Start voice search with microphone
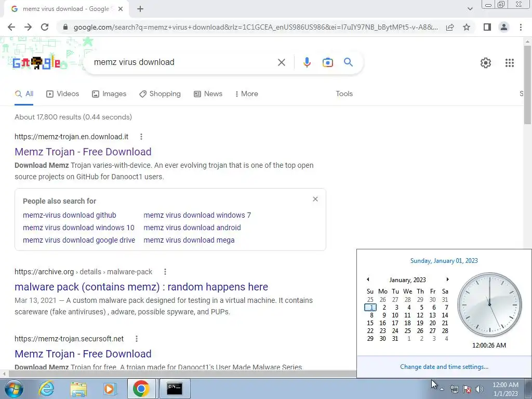 (x=307, y=62)
